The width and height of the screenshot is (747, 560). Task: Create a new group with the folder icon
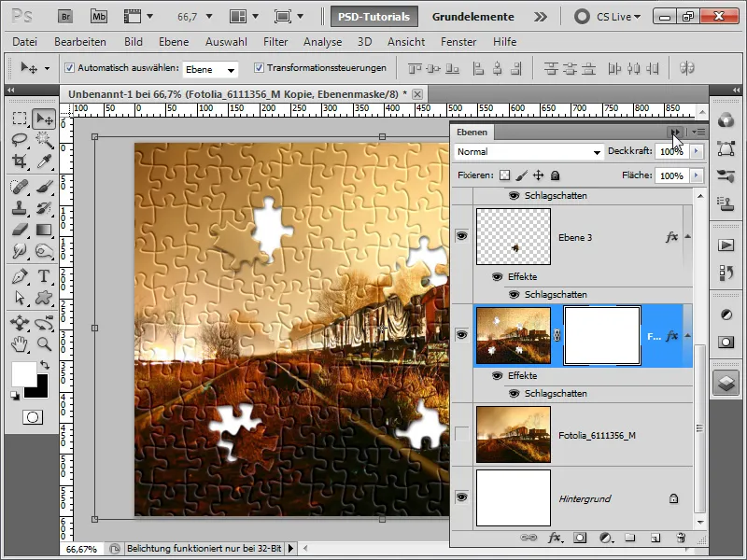click(x=629, y=539)
